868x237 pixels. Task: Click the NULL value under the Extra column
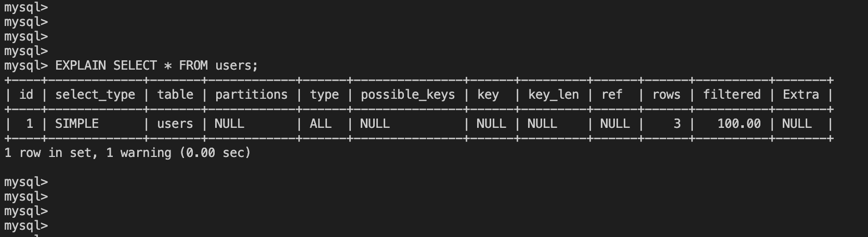tap(797, 124)
